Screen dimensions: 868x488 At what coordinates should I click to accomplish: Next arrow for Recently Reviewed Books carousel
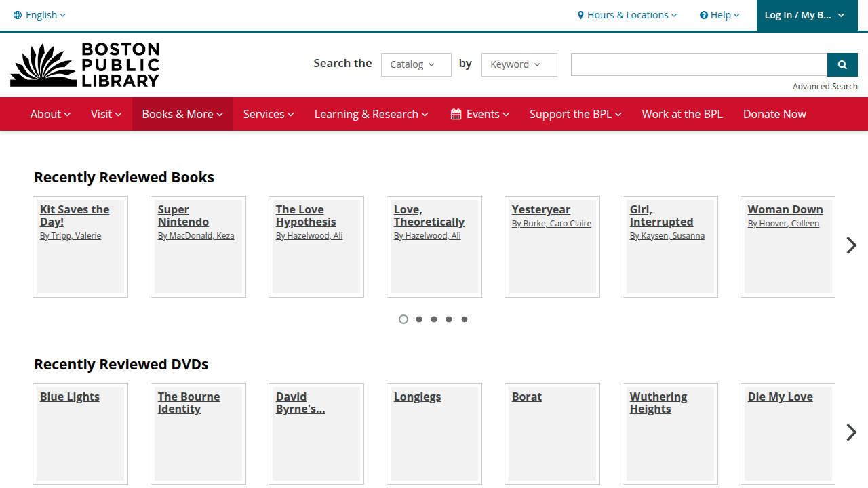(x=851, y=245)
